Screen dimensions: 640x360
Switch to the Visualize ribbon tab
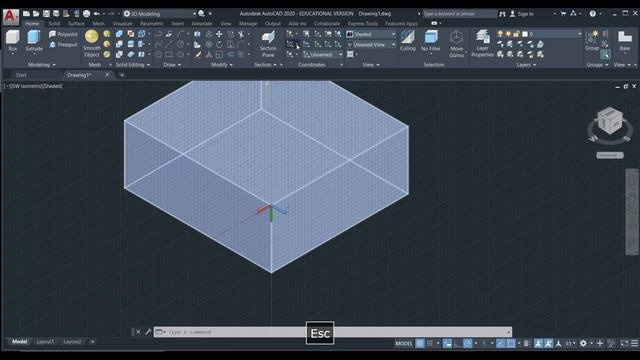[x=122, y=24]
